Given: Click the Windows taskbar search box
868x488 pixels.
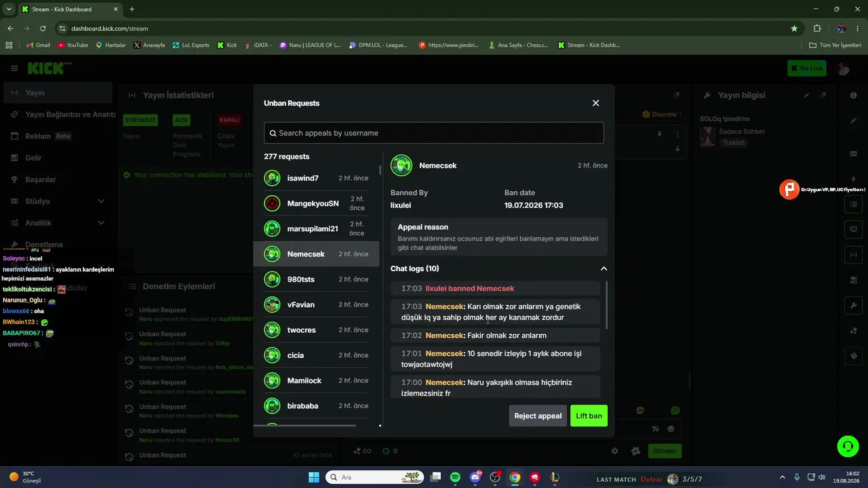Looking at the screenshot, I should 375,478.
